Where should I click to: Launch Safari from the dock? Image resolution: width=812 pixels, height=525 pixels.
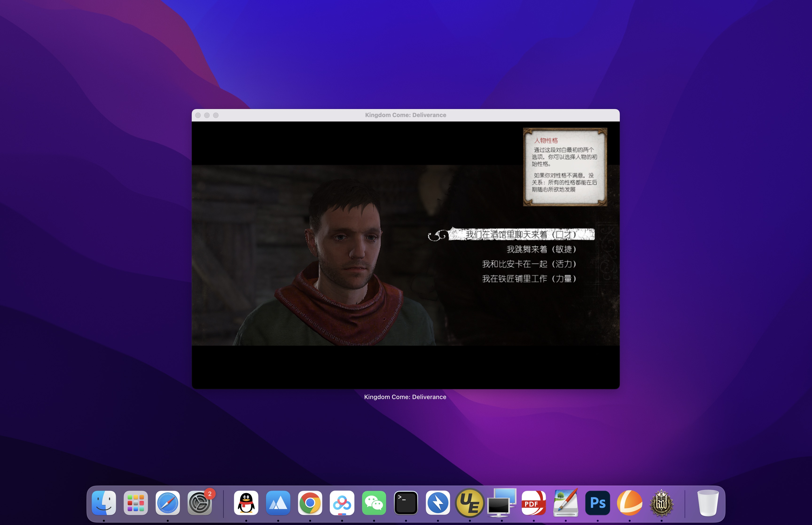[x=168, y=503]
